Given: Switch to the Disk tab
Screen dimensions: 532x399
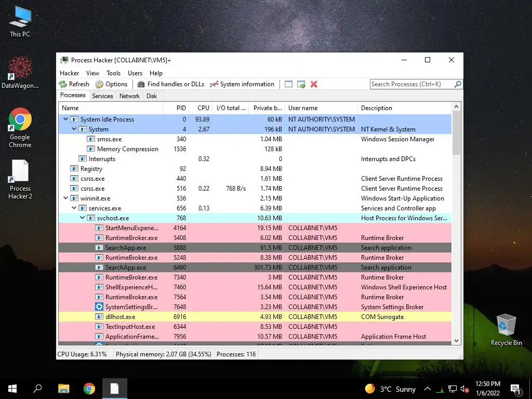Looking at the screenshot, I should pyautogui.click(x=152, y=96).
